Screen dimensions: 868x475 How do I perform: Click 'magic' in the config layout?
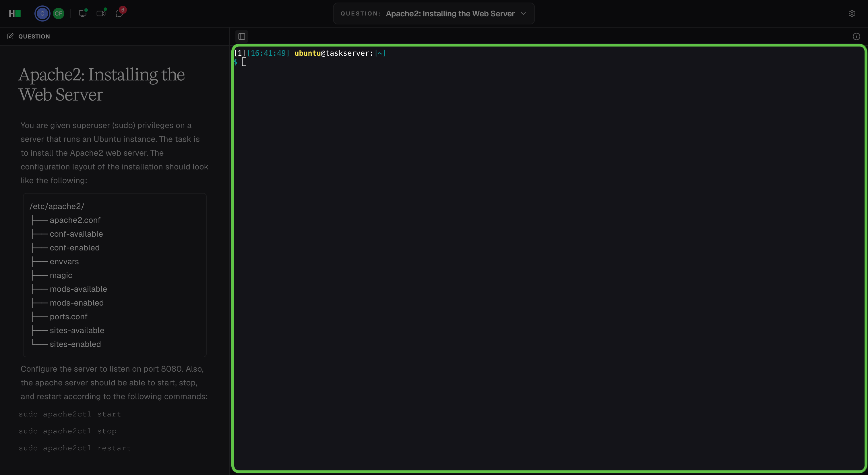pos(61,275)
